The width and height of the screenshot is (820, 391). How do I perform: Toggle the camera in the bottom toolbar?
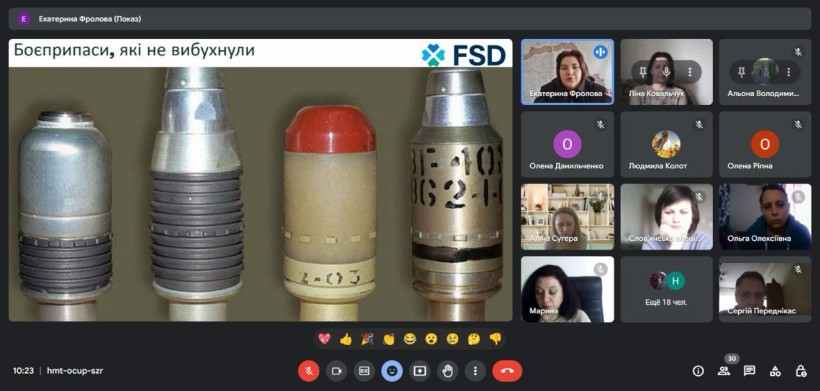(x=336, y=371)
